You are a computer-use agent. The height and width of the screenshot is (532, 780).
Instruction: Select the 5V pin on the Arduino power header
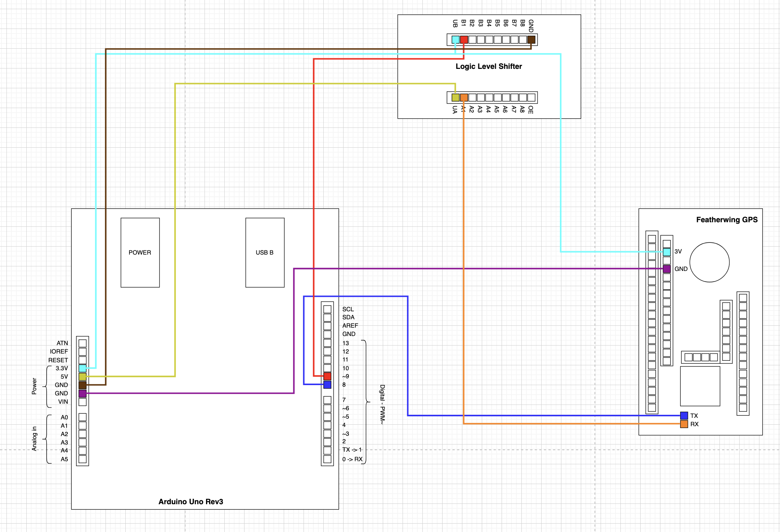(x=82, y=376)
